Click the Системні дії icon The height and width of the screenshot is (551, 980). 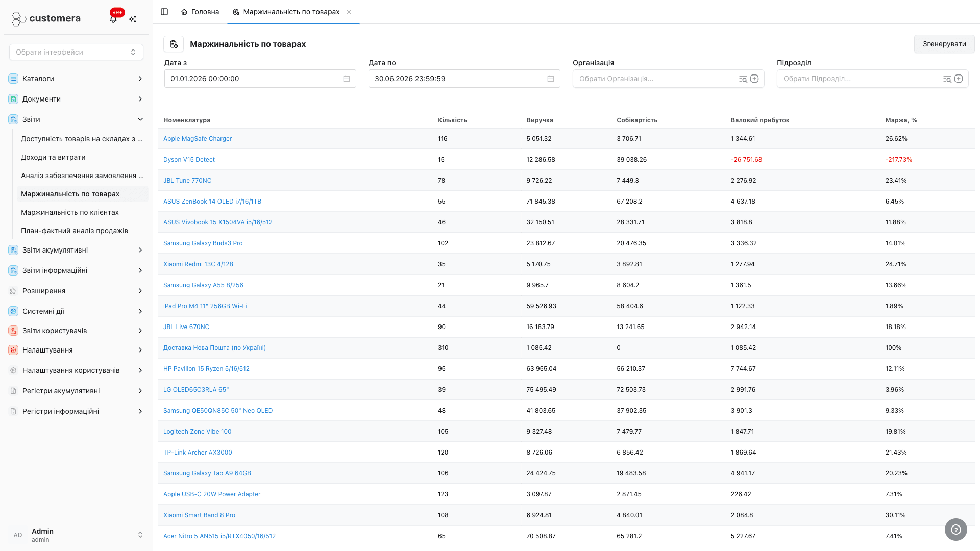click(x=13, y=311)
